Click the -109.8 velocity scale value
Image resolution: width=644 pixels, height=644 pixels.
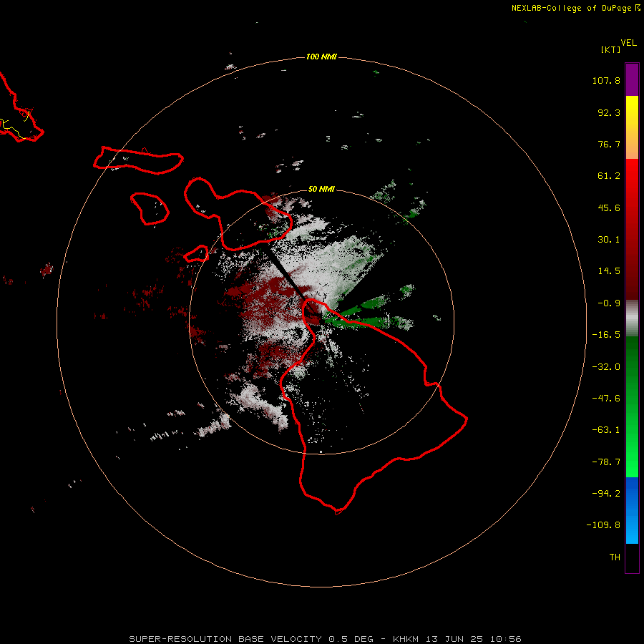coord(604,525)
